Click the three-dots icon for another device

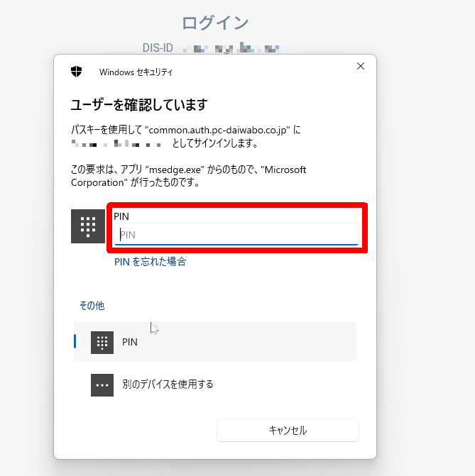102,384
